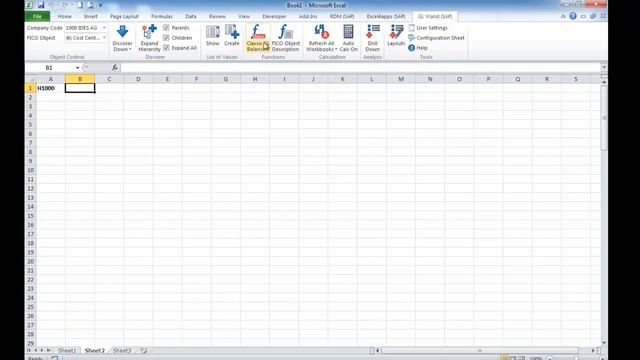Minimize the ribbon with the caret icon

click(563, 16)
